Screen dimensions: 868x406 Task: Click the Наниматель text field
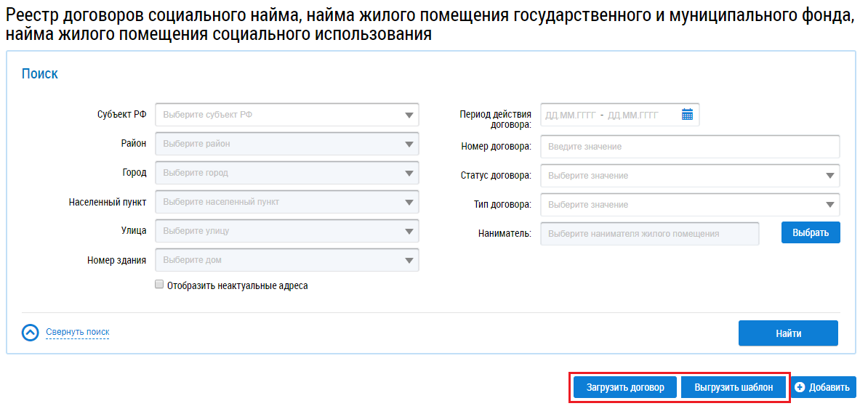click(x=649, y=234)
